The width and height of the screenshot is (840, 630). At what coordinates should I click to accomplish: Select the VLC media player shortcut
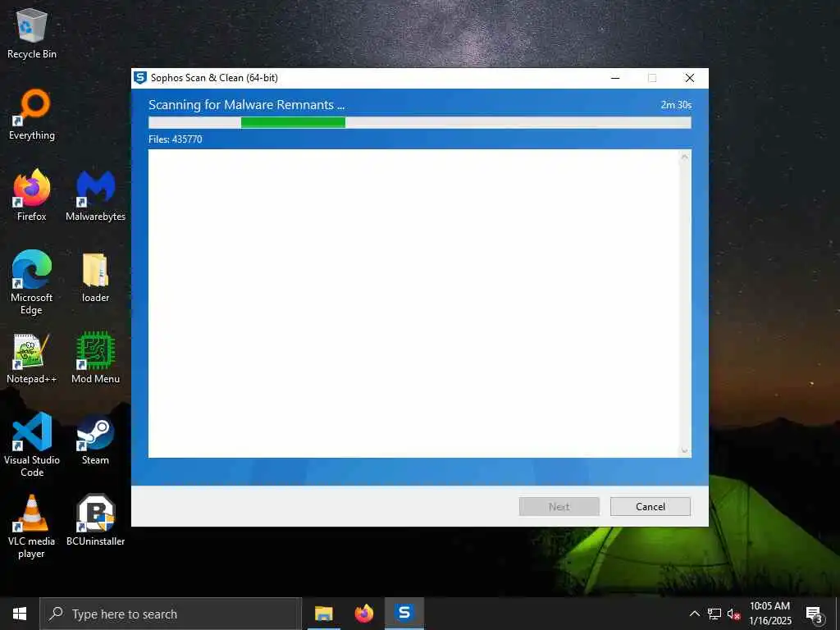click(x=32, y=527)
